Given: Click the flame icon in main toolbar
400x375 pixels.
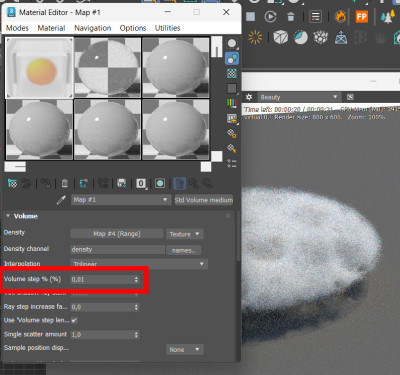Looking at the screenshot, I should pyautogui.click(x=340, y=17).
